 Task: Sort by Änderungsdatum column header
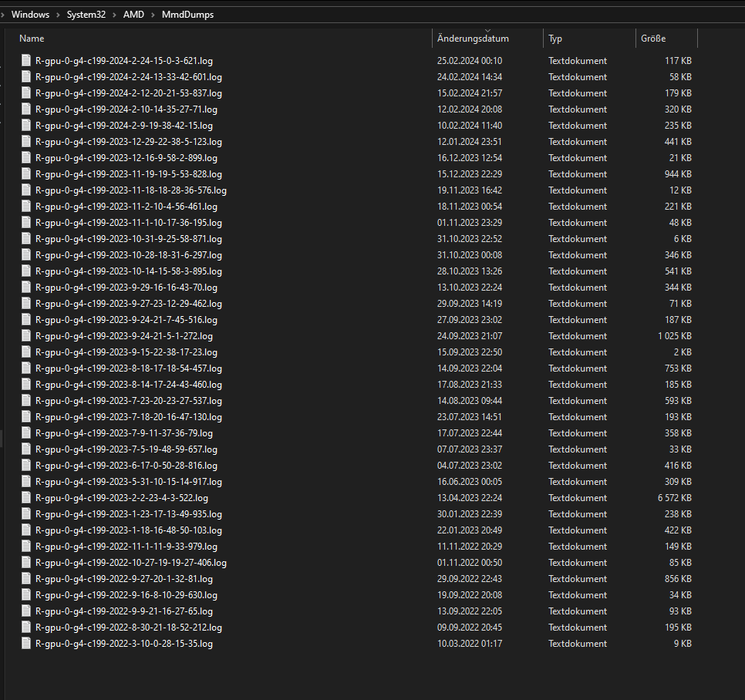coord(473,39)
